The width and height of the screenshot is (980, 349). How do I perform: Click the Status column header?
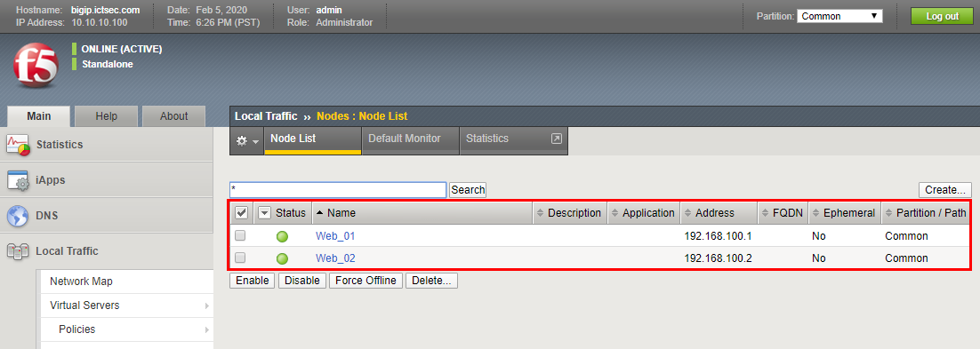pos(291,213)
